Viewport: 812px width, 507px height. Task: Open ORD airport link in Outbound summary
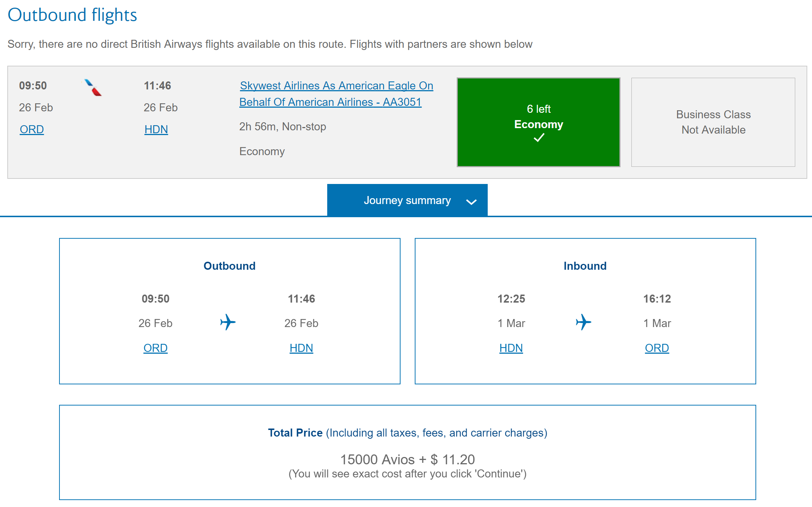coord(155,348)
